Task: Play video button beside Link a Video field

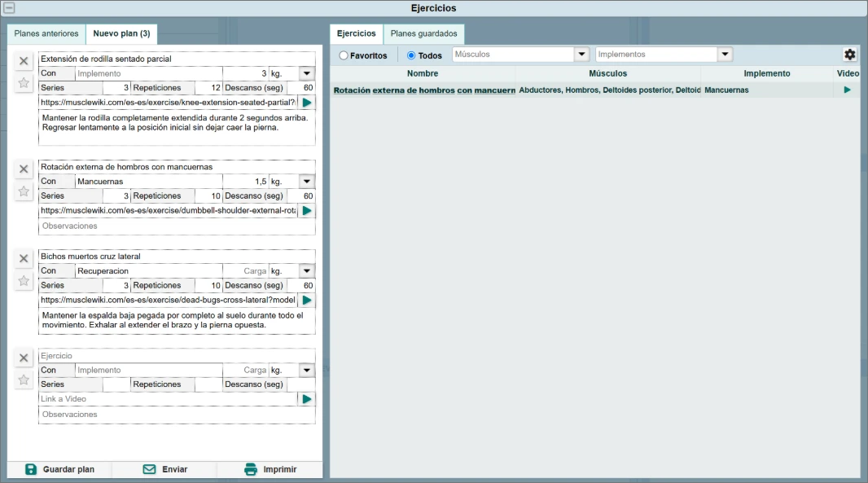Action: (x=307, y=399)
